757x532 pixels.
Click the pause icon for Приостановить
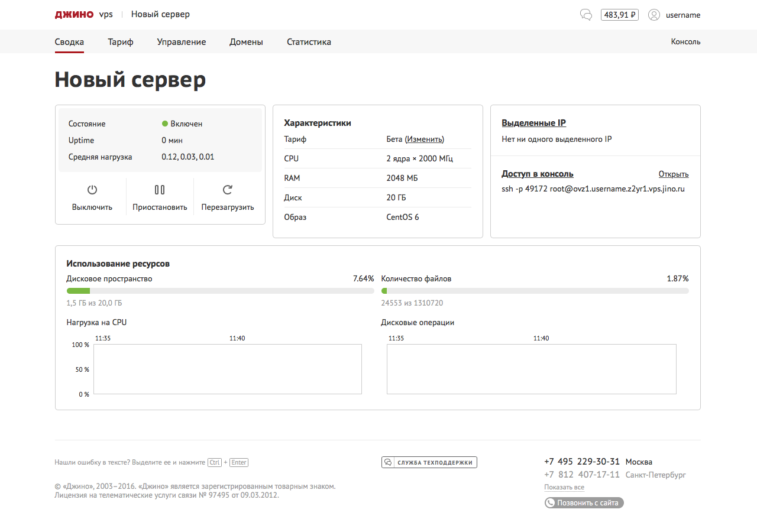click(x=160, y=190)
